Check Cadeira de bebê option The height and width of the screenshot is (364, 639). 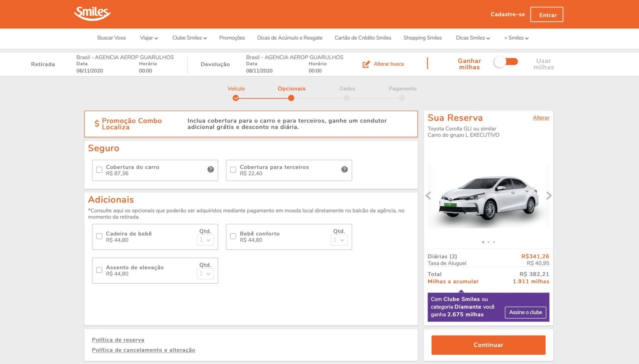[99, 236]
